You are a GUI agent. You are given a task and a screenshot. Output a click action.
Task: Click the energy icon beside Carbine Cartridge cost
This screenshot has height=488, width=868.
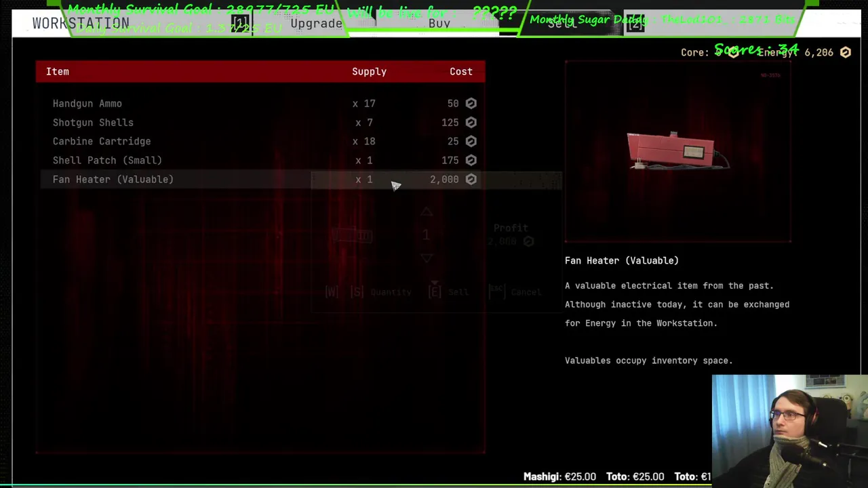(471, 142)
